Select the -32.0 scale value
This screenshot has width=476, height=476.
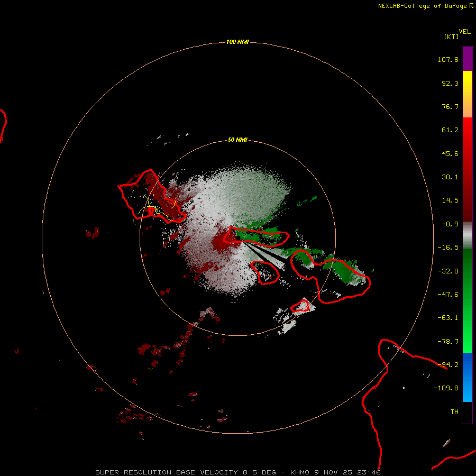pos(448,271)
